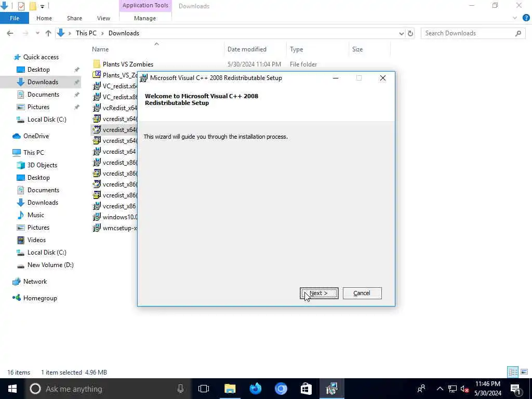Cancel the Visual C++ 2008 setup
The width and height of the screenshot is (532, 399).
[362, 293]
